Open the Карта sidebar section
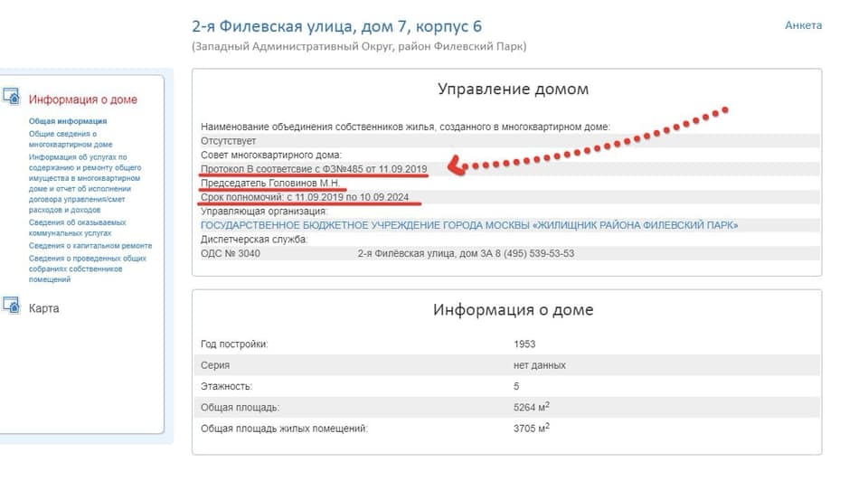This screenshot has height=481, width=868. (43, 308)
